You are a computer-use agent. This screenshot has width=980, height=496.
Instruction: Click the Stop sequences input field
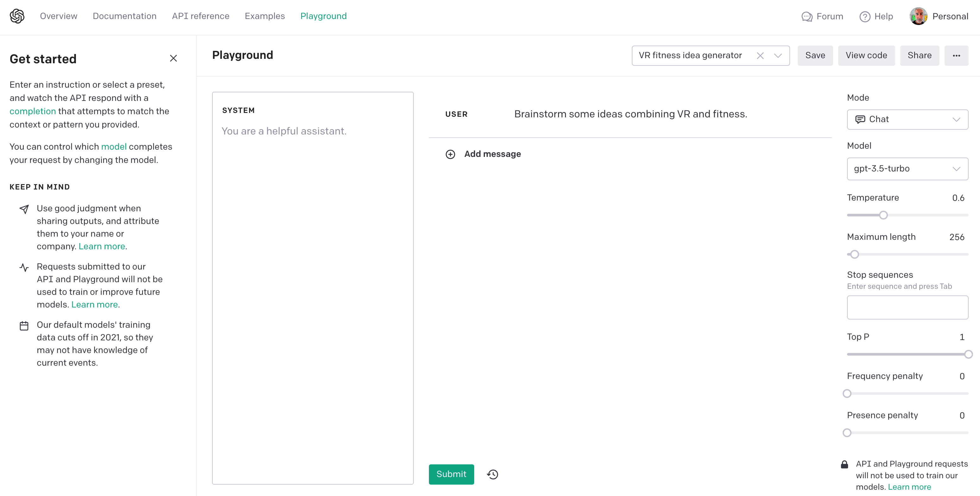pos(907,307)
